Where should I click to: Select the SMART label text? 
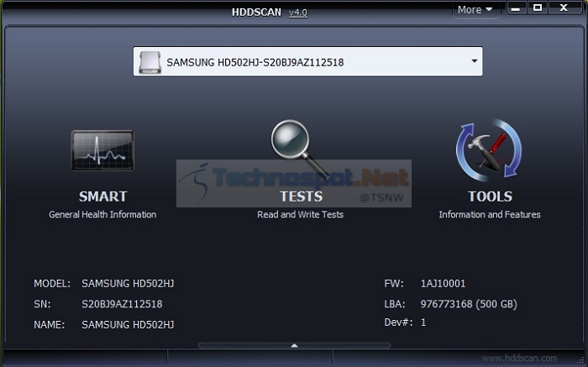(102, 197)
